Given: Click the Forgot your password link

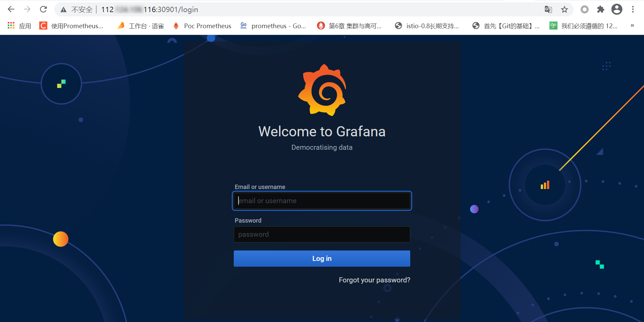Looking at the screenshot, I should coord(374,280).
